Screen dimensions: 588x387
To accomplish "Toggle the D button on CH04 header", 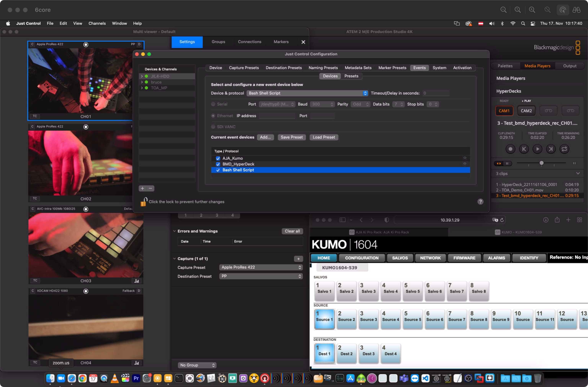I will 139,291.
